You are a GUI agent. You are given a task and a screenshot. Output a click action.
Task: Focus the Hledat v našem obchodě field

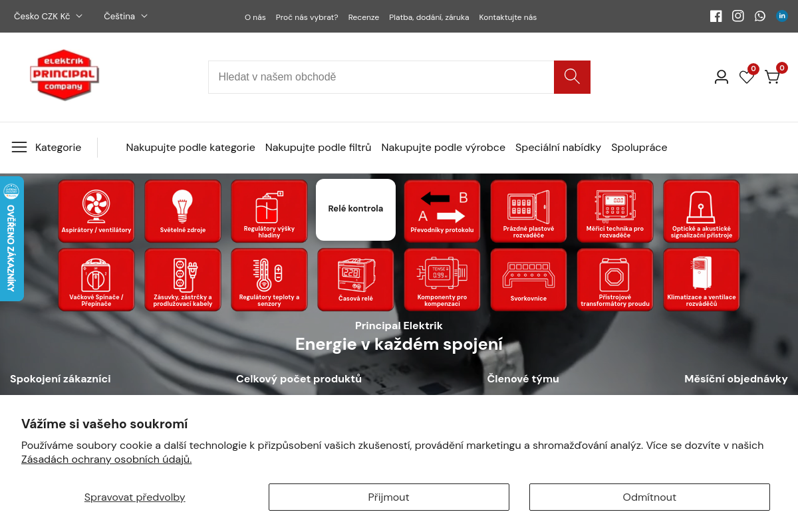pos(381,77)
